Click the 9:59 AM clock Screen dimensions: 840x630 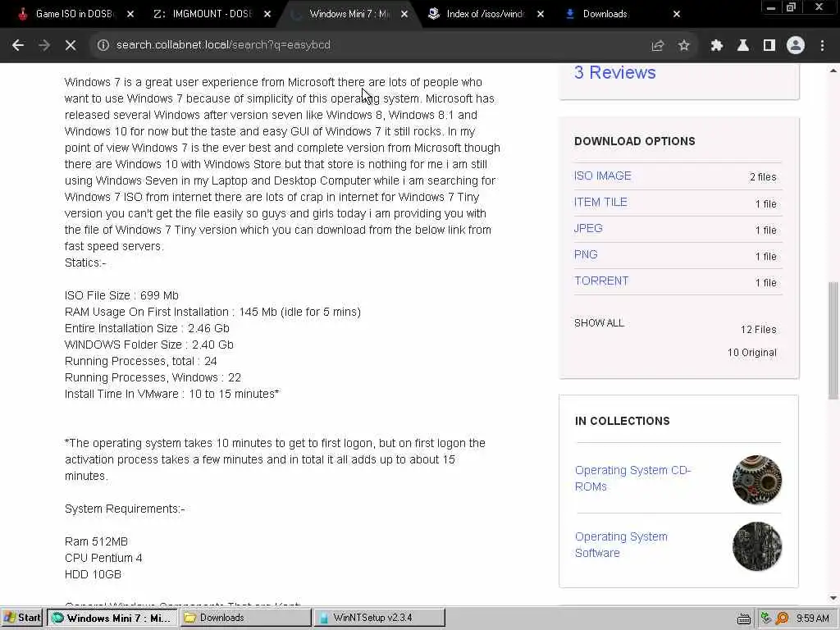pyautogui.click(x=813, y=619)
